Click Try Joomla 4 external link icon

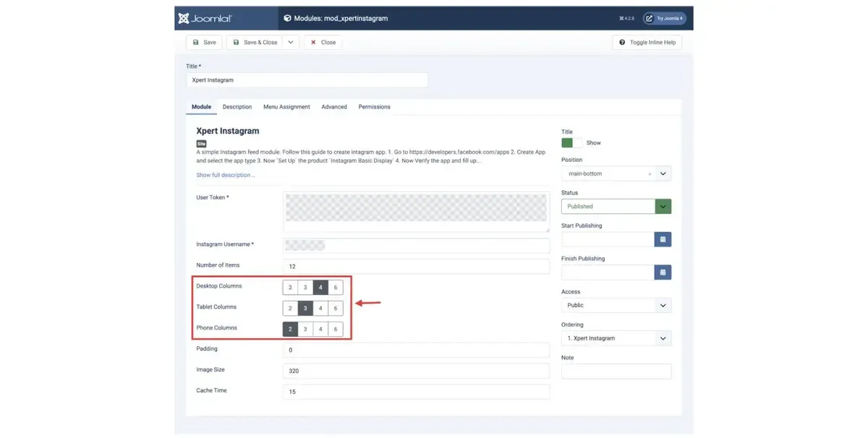650,18
